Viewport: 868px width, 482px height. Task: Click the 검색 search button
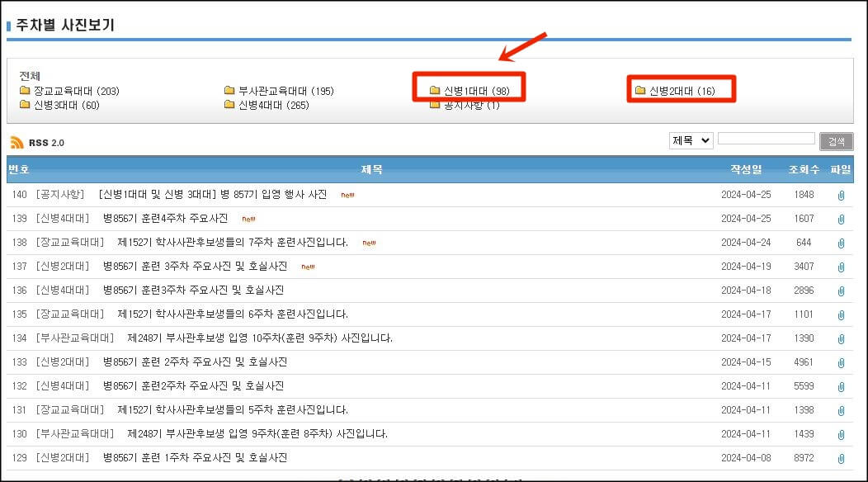click(837, 141)
